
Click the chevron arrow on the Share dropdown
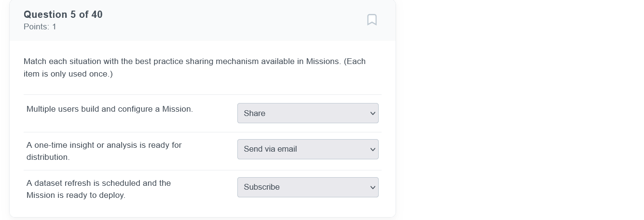point(372,114)
